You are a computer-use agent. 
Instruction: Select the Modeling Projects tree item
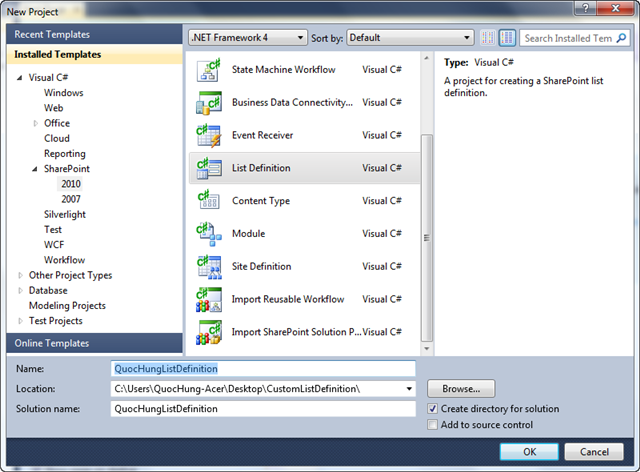click(67, 305)
